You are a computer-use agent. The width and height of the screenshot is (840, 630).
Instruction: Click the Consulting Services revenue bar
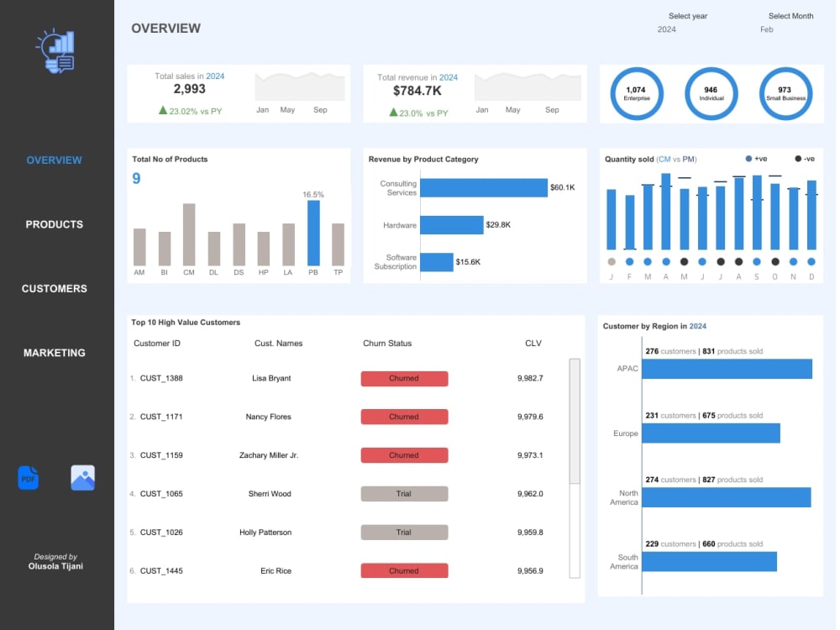[x=484, y=188]
